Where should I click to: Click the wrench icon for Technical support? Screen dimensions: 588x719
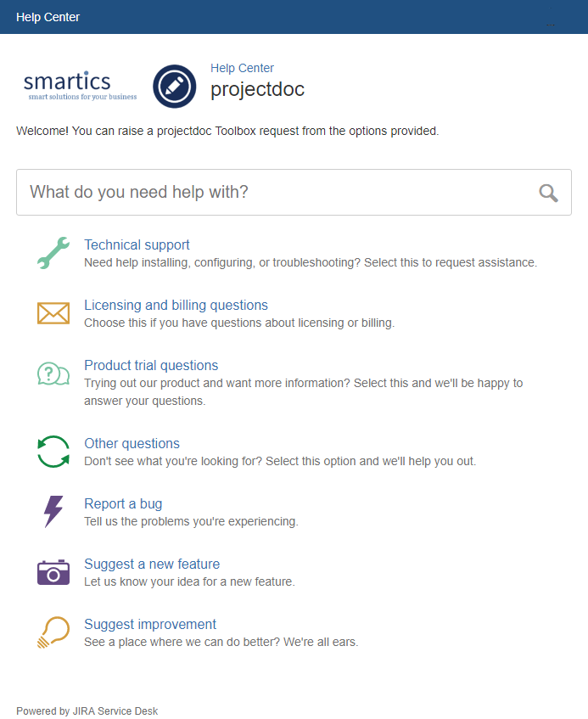(x=53, y=253)
